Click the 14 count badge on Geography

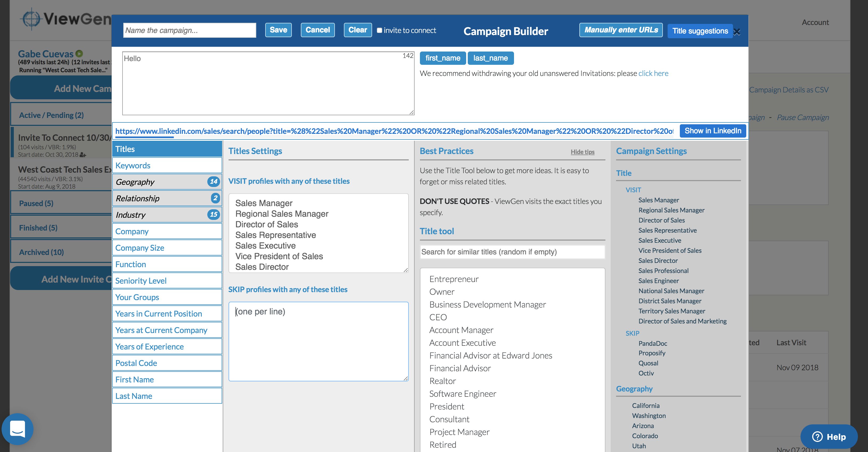[x=214, y=182]
